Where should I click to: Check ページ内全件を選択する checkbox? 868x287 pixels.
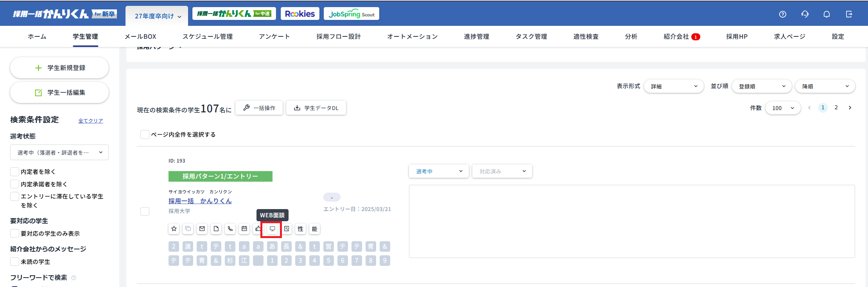tap(145, 134)
